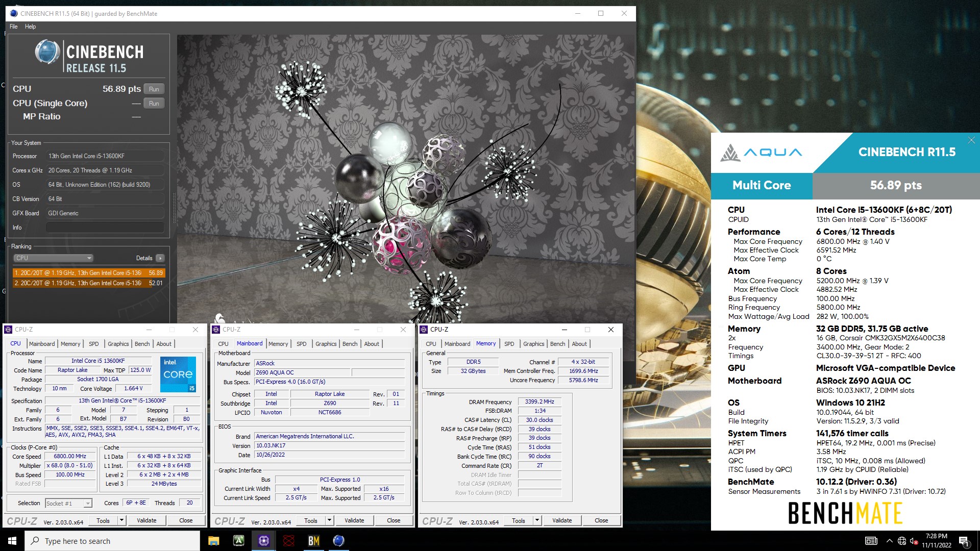Click the Multi Core label in BenchMate
This screenshot has width=980, height=551.
click(762, 185)
